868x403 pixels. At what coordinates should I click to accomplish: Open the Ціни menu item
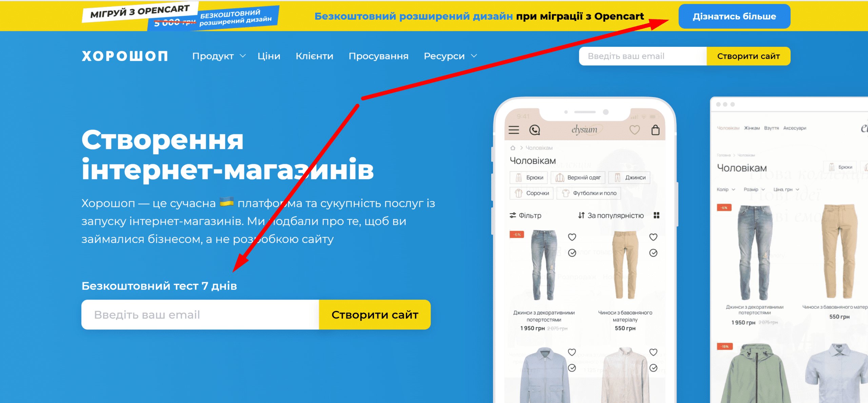coord(269,56)
